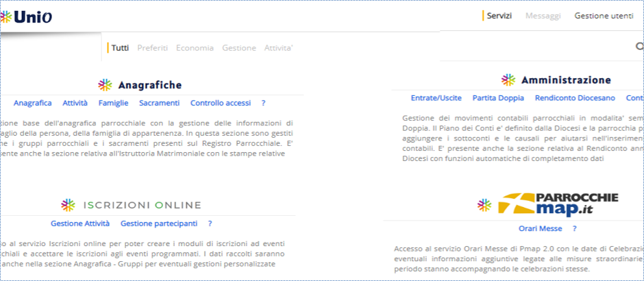Click the Iscrizioni Online star icon
The height and width of the screenshot is (281, 644).
(68, 204)
